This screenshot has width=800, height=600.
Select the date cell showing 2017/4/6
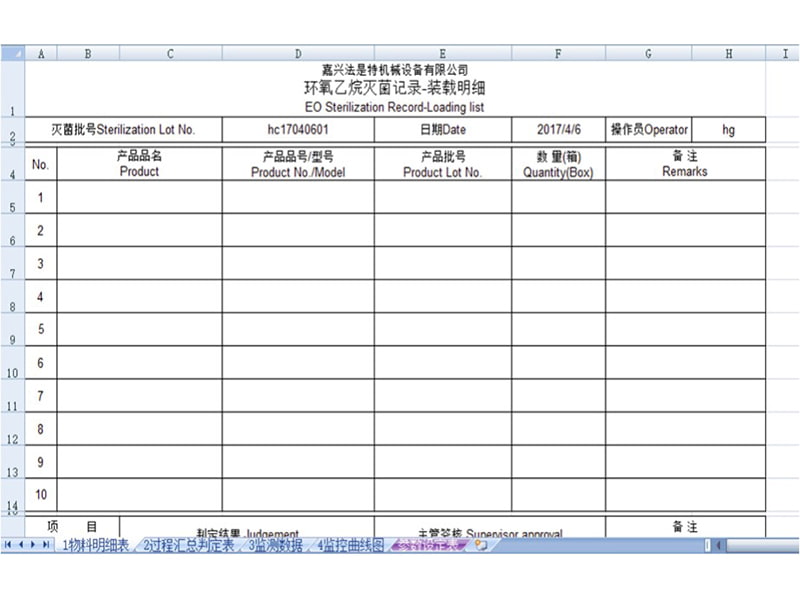(558, 129)
